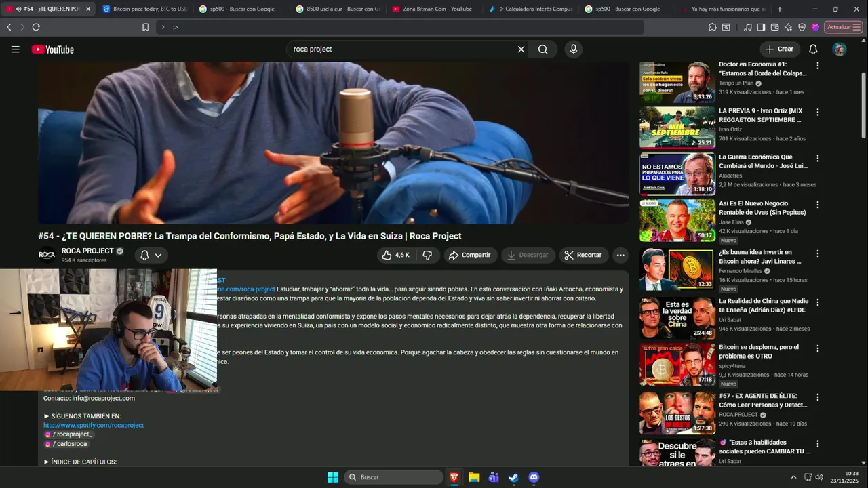
Task: Toggle the browser sidebar panel
Action: [x=761, y=27]
